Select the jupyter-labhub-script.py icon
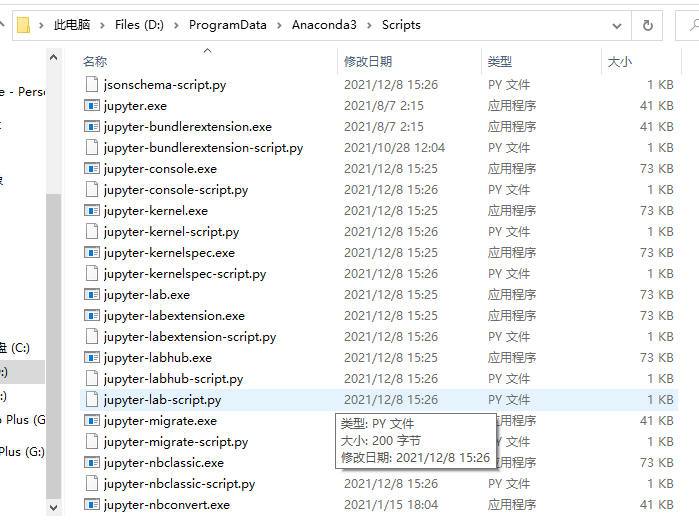The image size is (699, 521). click(x=92, y=378)
